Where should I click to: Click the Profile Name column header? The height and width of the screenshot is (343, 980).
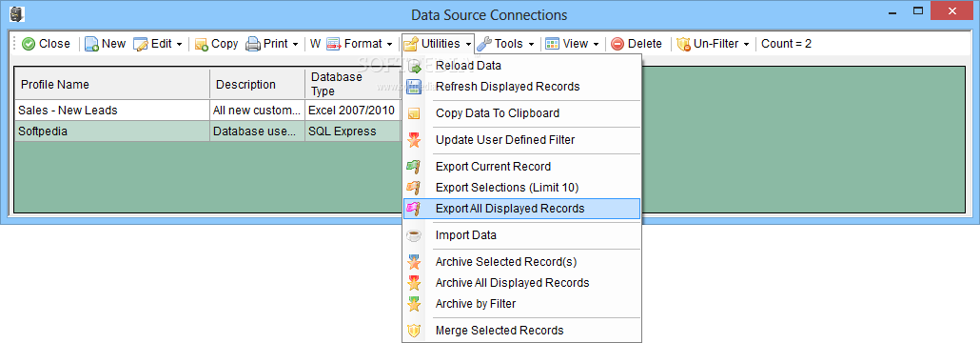(112, 85)
